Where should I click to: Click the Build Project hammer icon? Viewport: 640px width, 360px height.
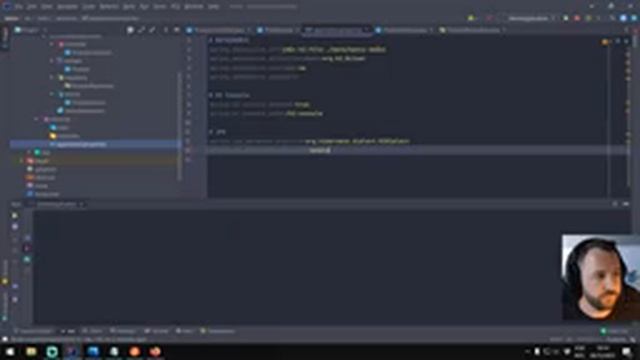(x=471, y=18)
